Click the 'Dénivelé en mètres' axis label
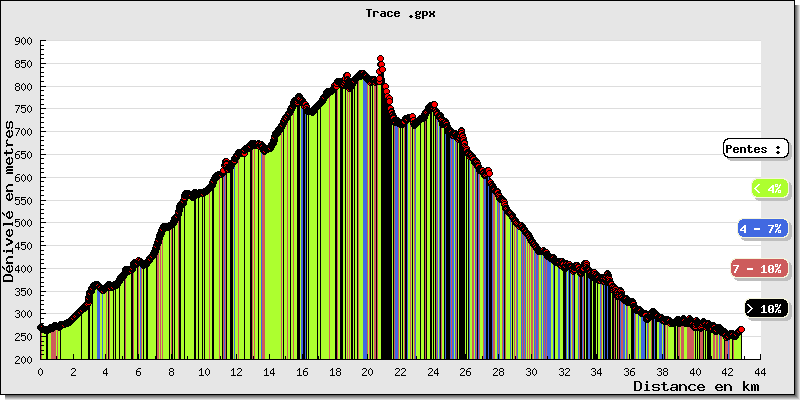This screenshot has height=400, width=800. (9, 202)
